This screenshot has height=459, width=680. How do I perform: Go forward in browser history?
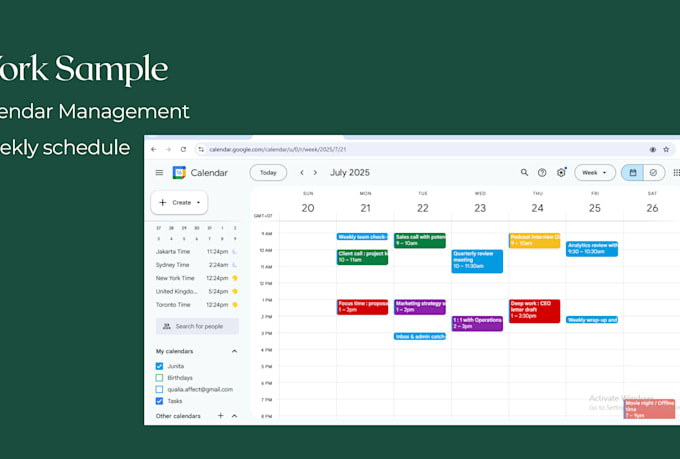[168, 149]
